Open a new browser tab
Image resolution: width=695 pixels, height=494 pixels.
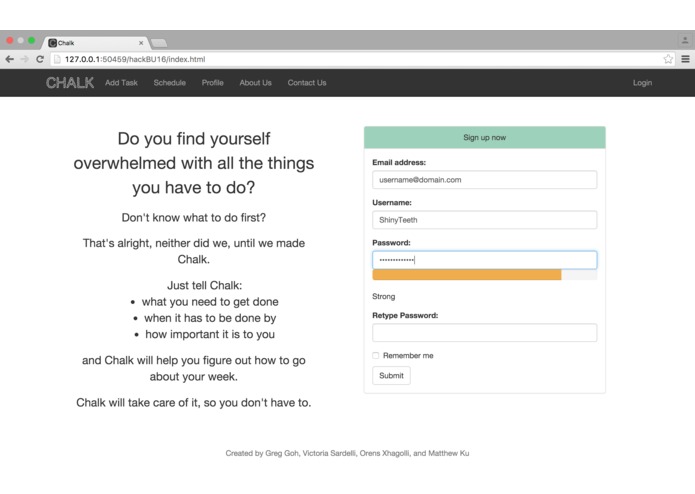click(159, 43)
